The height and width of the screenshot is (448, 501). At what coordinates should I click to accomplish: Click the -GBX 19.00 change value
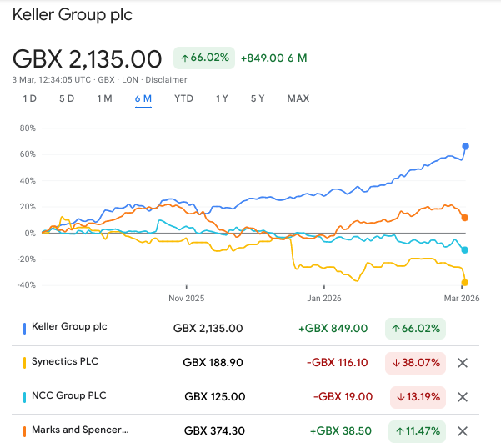point(343,397)
